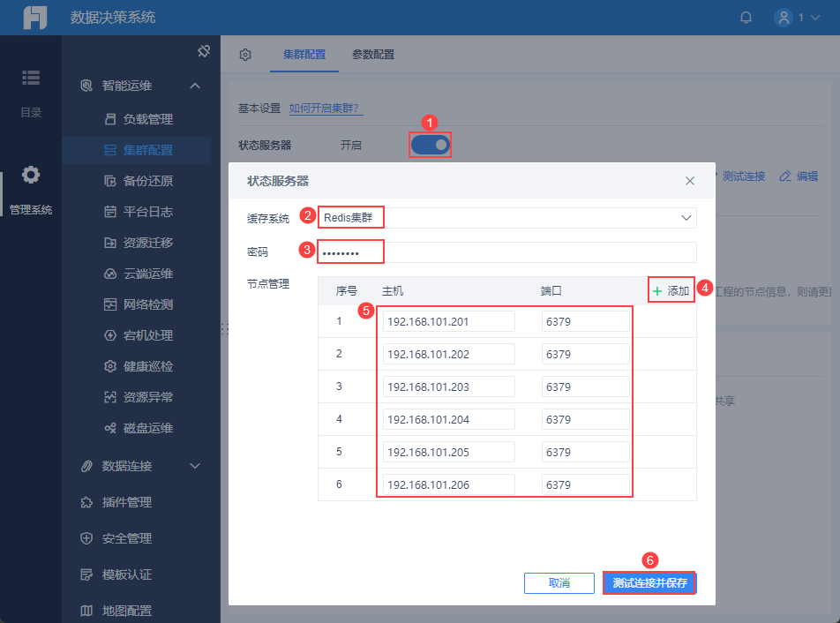Screen dimensions: 840x623
Task: Click the 地图配置 map icon
Action: [x=86, y=611]
